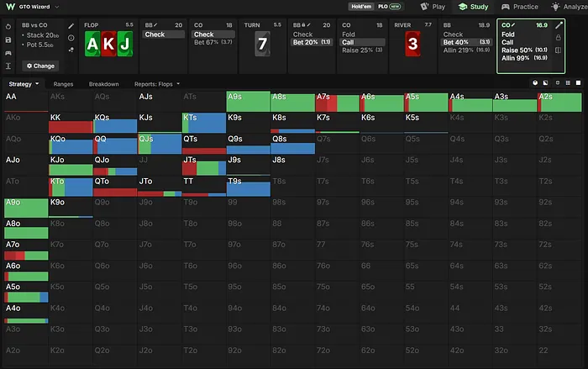Viewport: 588px width, 369px height.
Task: Click the save floppy disk icon
Action: [8, 40]
